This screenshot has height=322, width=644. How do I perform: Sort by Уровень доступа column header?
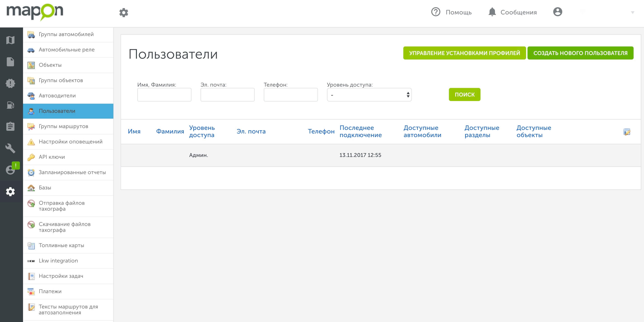(202, 131)
